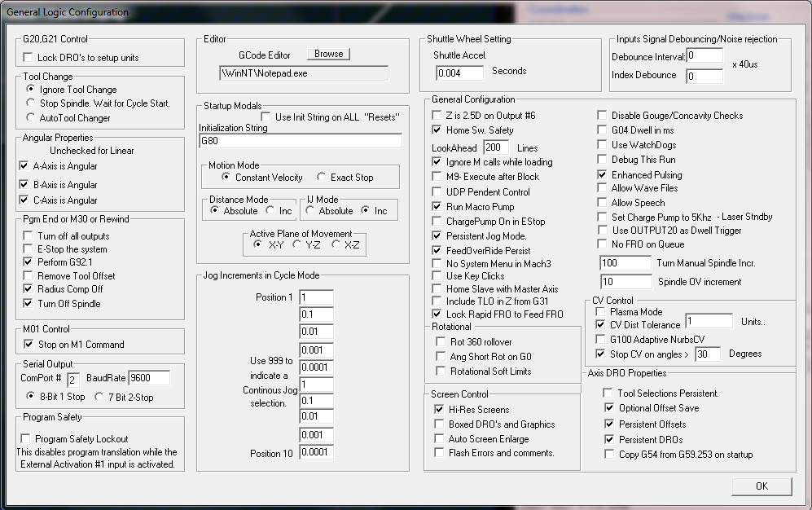Click the Shuttle Accel field showing 0.004
Image resolution: width=812 pixels, height=510 pixels.
[x=460, y=73]
